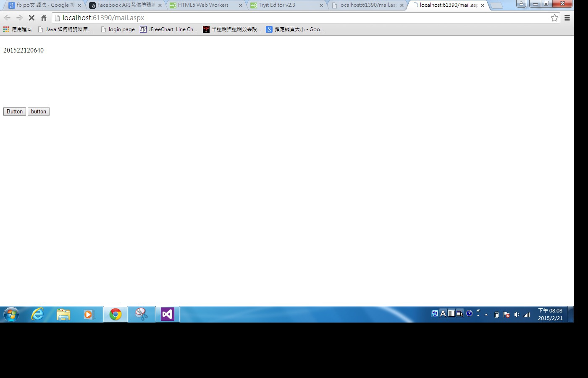Click the volume speaker tray icon
This screenshot has width=588, height=378.
point(517,315)
